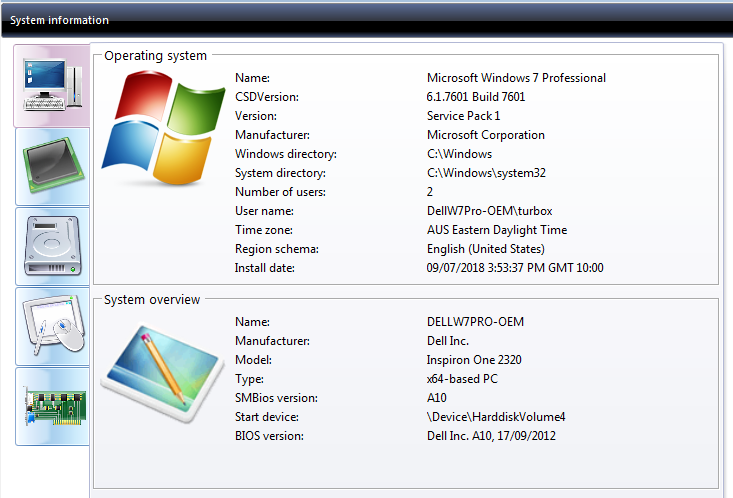Open the tablet and mouse input devices icon

[x=52, y=326]
